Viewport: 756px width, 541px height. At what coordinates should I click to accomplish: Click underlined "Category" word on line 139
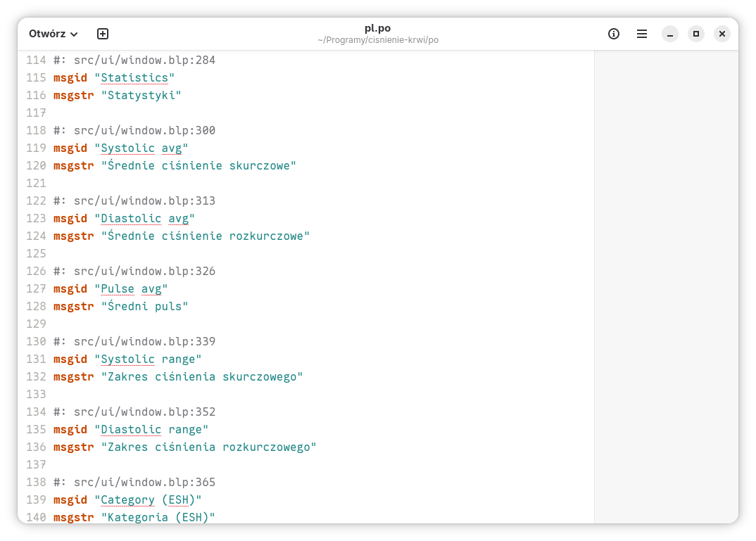[127, 500]
